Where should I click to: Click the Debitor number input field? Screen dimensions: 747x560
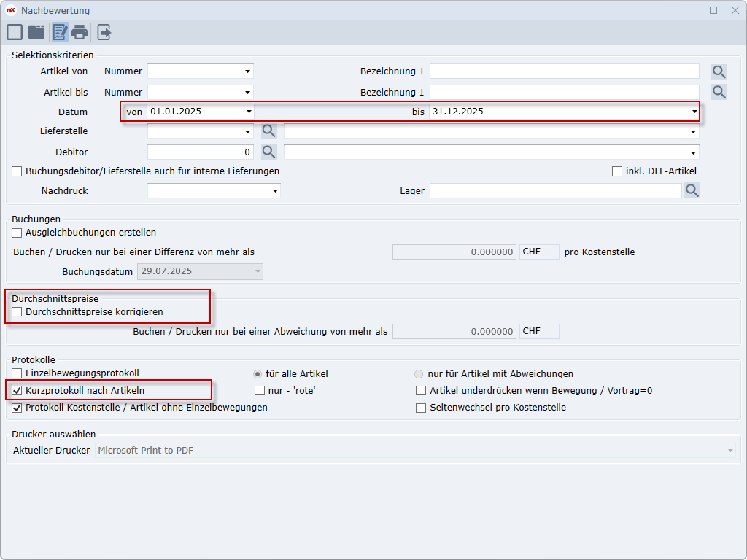[201, 152]
